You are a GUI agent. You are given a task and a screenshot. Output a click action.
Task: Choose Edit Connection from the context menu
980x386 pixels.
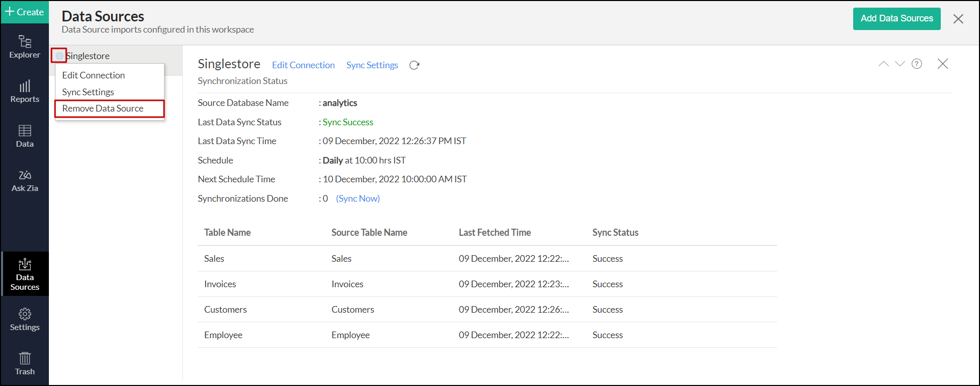[x=93, y=75]
